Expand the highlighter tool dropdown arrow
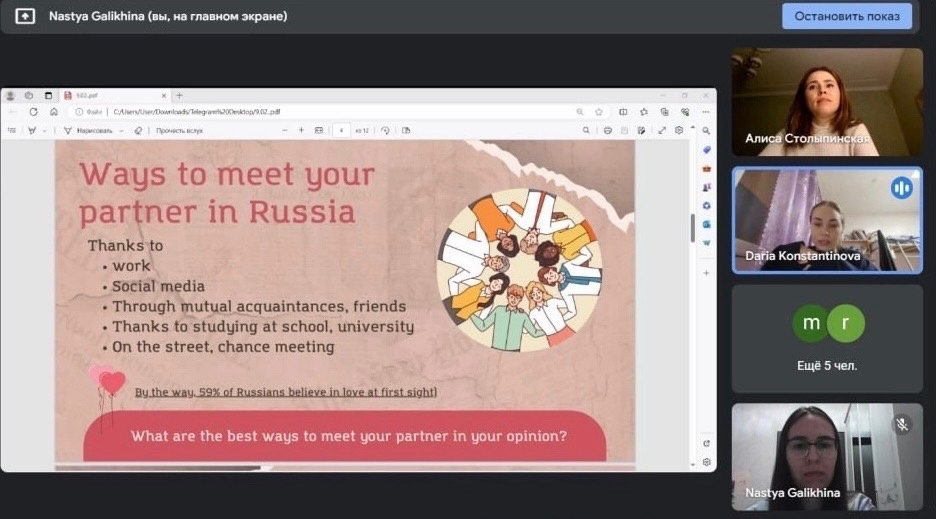 (x=45, y=130)
